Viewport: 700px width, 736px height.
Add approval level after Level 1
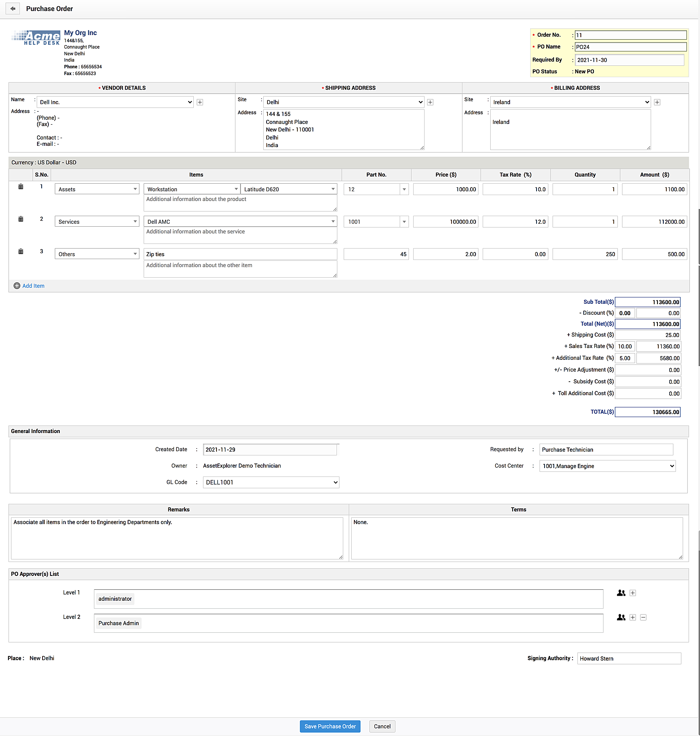(x=633, y=593)
